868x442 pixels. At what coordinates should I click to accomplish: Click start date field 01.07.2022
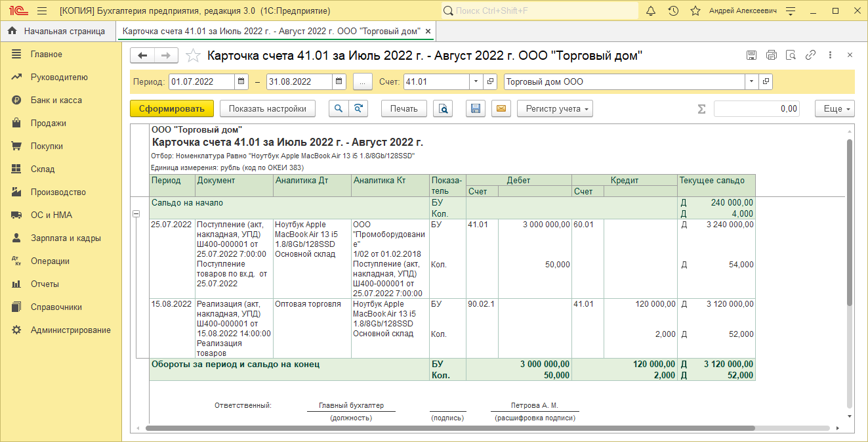point(202,82)
